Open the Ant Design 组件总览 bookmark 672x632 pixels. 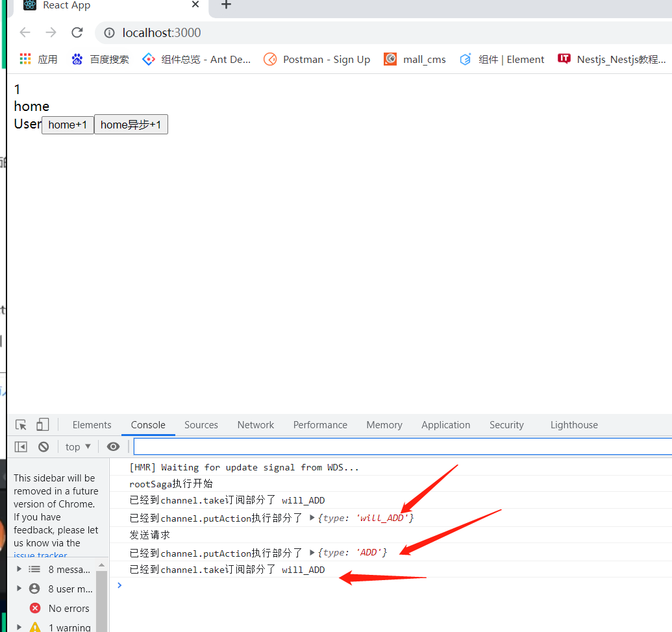click(x=197, y=59)
